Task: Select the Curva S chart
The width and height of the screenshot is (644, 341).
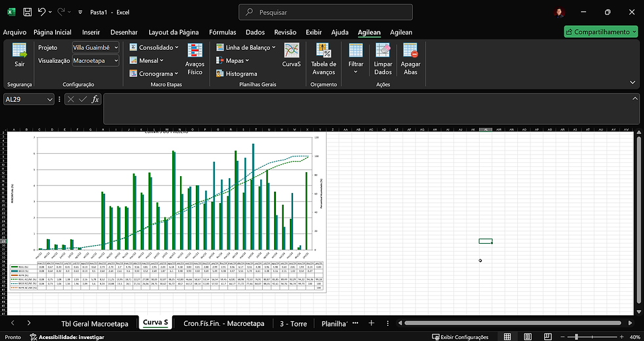Action: pyautogui.click(x=166, y=212)
